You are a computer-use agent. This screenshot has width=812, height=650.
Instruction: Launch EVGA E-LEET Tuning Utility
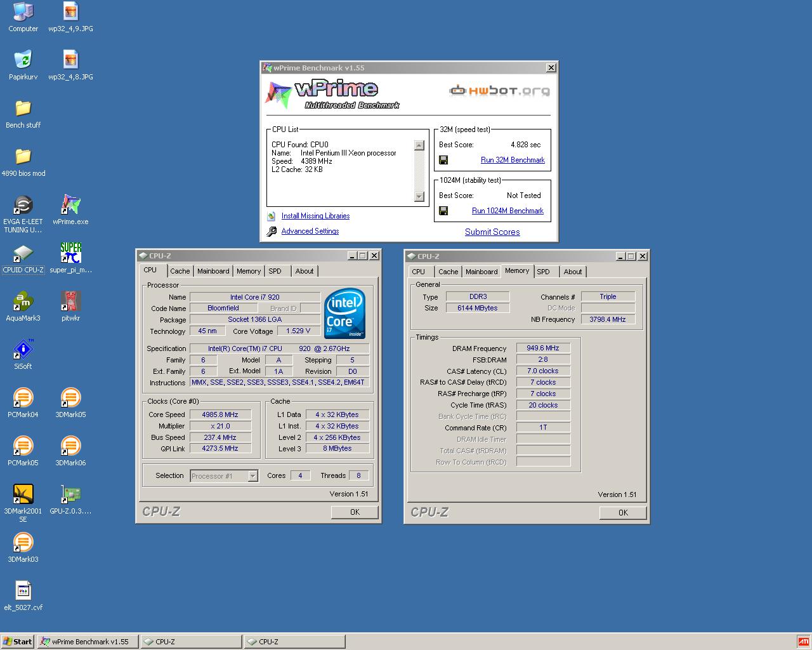(x=23, y=214)
